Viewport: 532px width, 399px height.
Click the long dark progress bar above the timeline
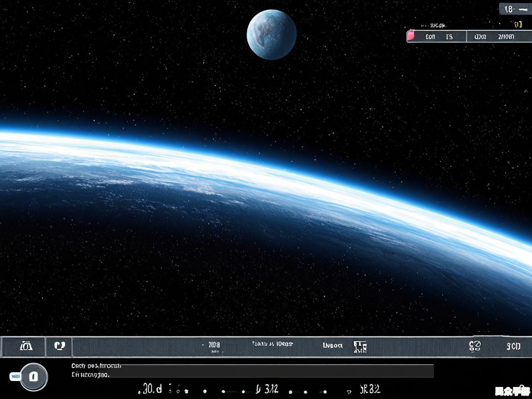click(274, 371)
